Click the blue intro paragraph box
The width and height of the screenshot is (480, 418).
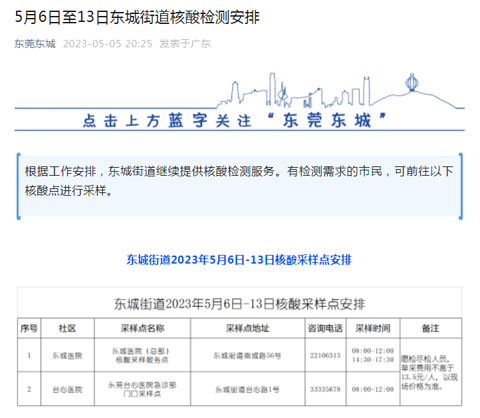click(x=240, y=186)
